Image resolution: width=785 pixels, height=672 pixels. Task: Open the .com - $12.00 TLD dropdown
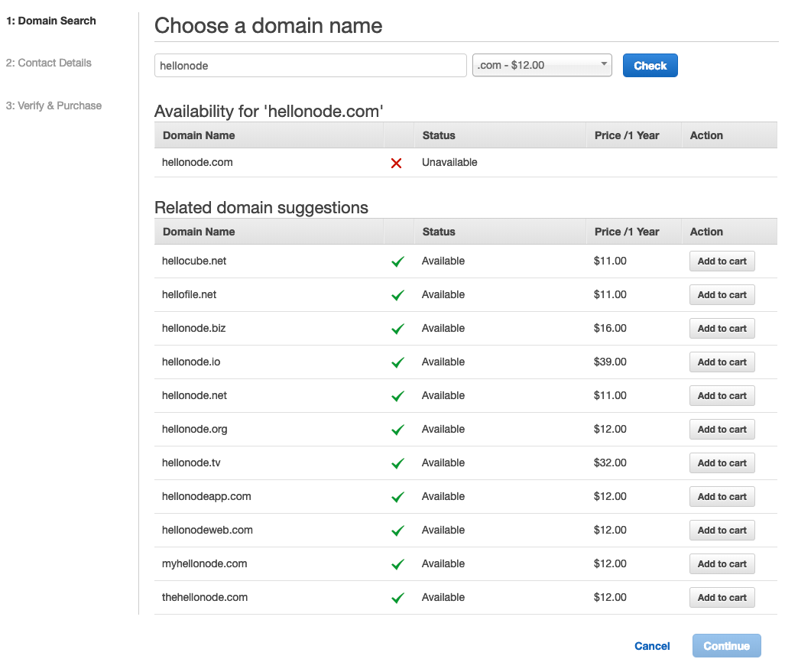(541, 65)
